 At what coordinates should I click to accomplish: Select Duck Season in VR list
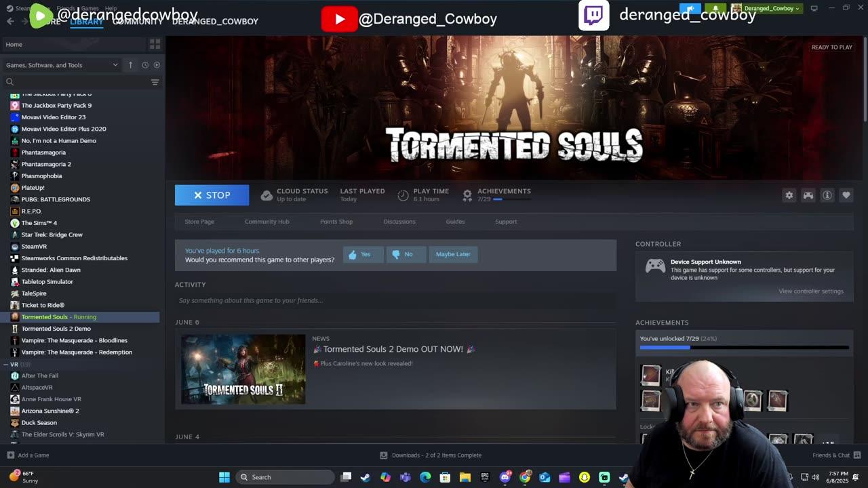[39, 422]
